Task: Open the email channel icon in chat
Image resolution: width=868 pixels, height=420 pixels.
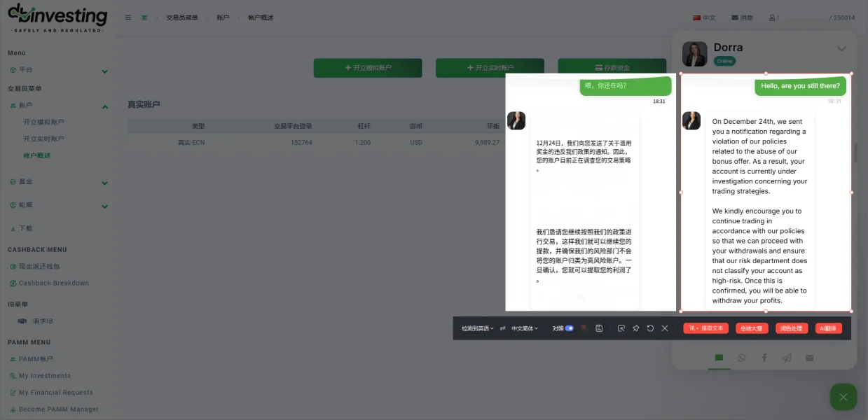Action: [809, 358]
